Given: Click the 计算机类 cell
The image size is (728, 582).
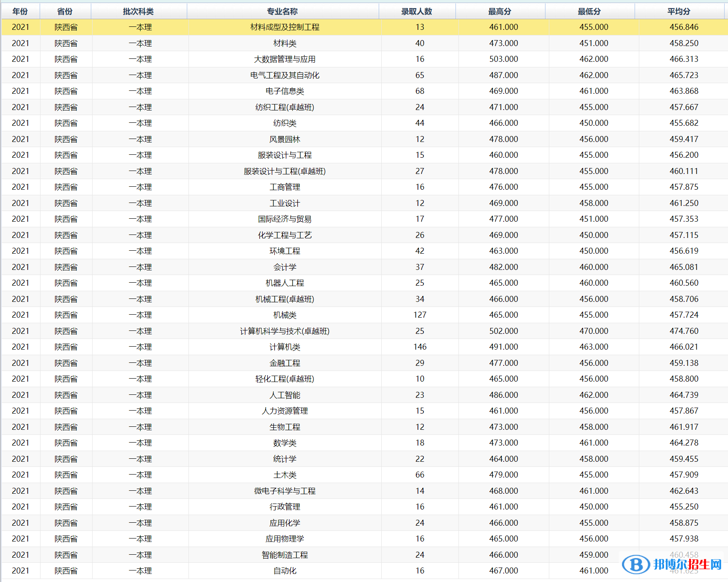Looking at the screenshot, I should pyautogui.click(x=285, y=347).
